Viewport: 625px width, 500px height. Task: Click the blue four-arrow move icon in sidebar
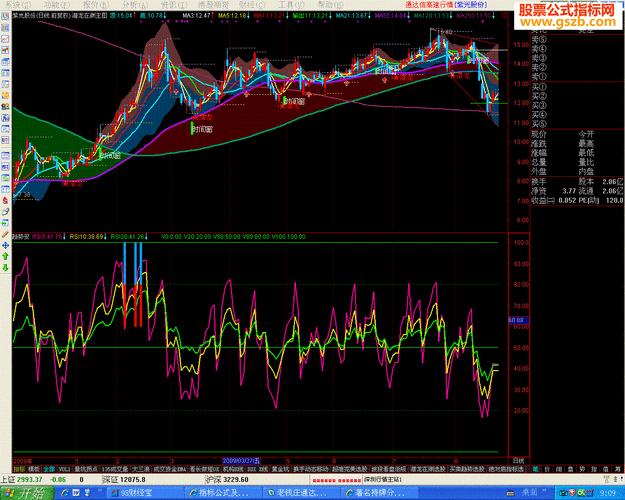pyautogui.click(x=5, y=245)
